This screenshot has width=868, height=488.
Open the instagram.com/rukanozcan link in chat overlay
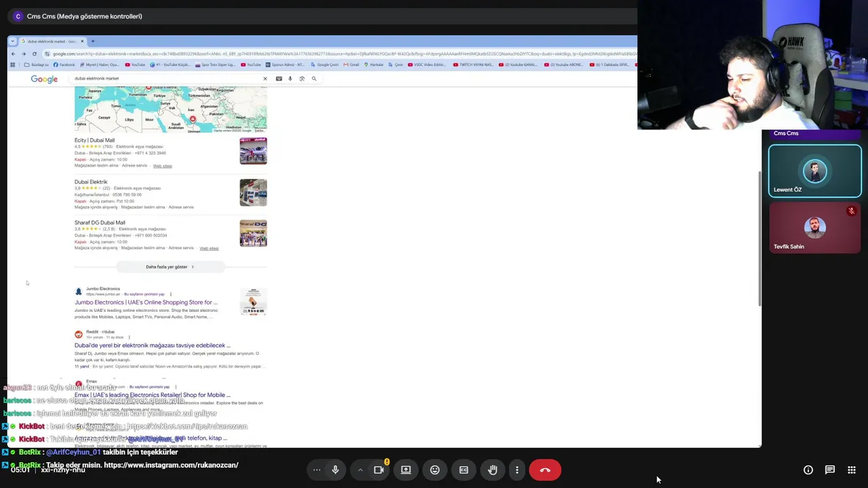171,465
